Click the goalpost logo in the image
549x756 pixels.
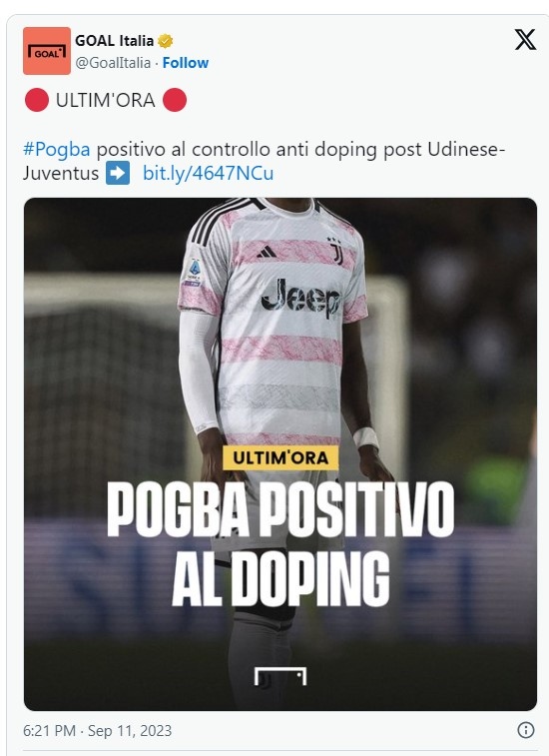280,676
